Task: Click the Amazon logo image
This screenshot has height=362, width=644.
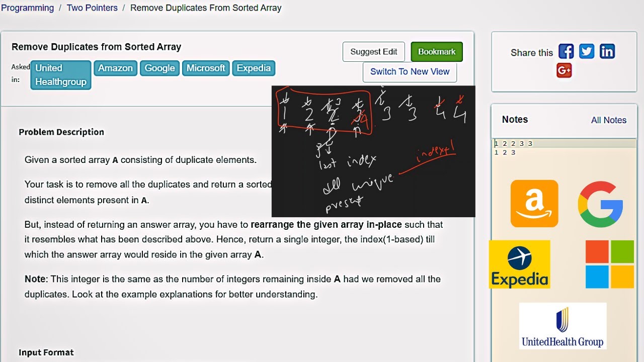Action: 534,204
